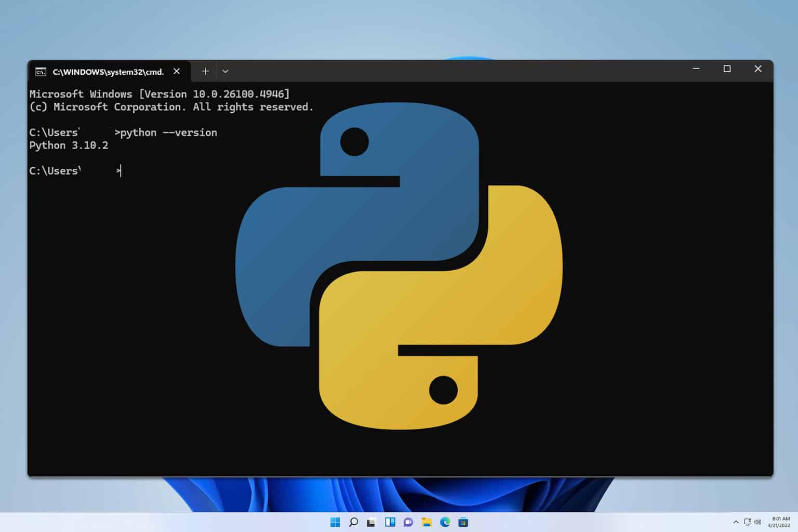The height and width of the screenshot is (532, 798).
Task: Launch Teams Chat from the taskbar
Action: (x=408, y=522)
